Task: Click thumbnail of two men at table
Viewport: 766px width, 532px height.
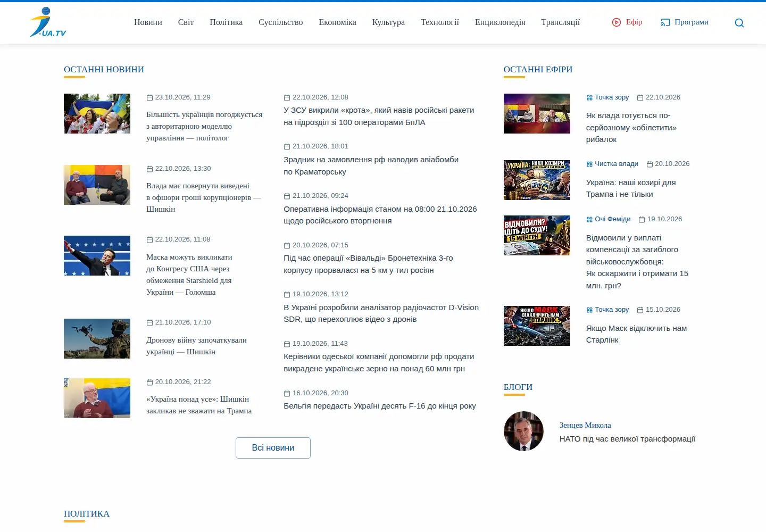Action: click(97, 185)
